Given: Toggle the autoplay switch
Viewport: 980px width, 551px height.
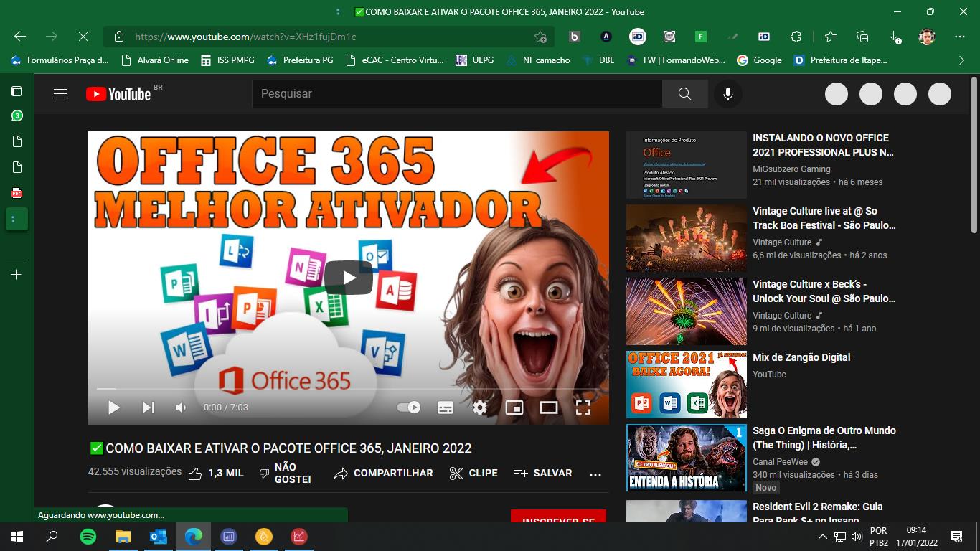Looking at the screenshot, I should point(409,408).
